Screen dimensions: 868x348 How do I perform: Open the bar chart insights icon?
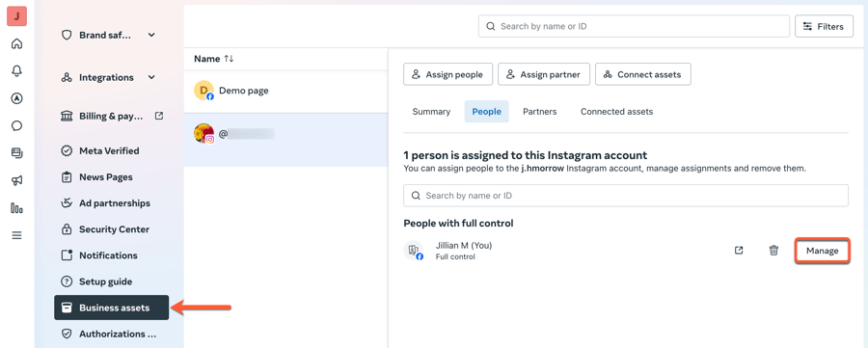click(x=16, y=208)
